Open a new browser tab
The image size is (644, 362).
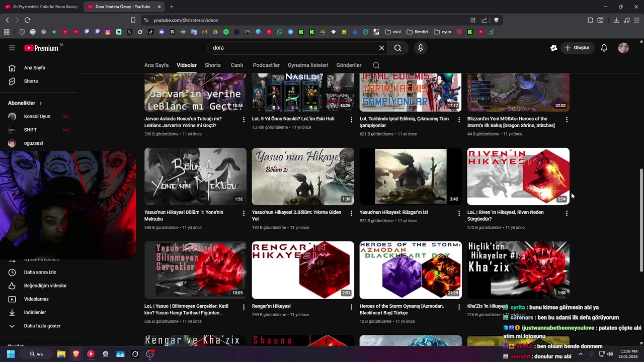tap(172, 7)
